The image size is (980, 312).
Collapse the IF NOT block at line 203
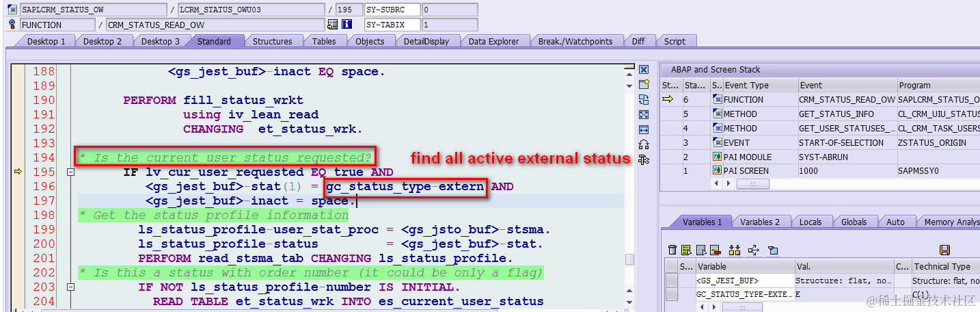click(70, 287)
